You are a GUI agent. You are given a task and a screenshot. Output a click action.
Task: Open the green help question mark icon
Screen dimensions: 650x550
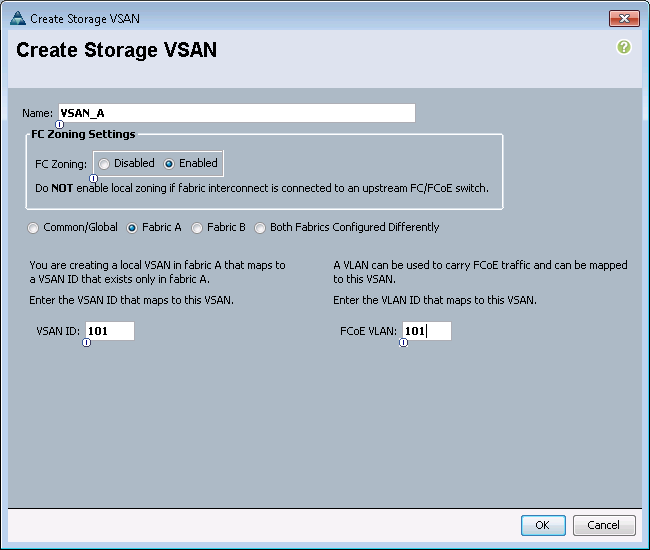(623, 47)
